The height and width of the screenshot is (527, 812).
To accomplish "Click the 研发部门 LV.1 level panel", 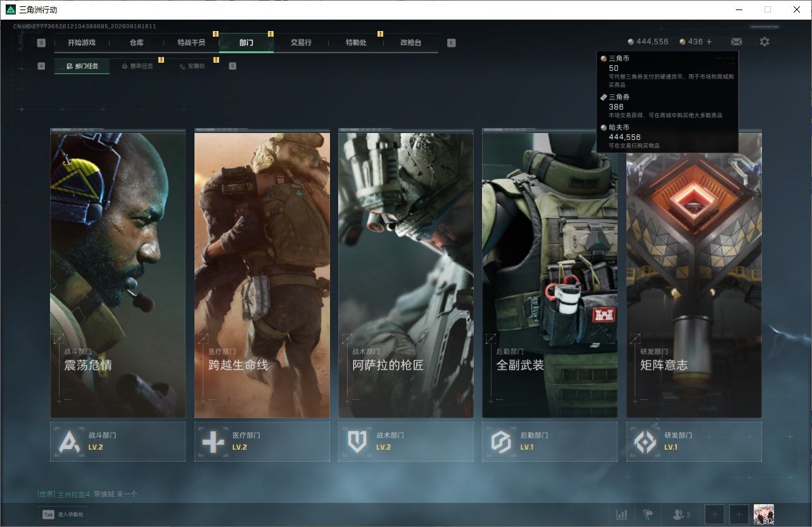I will click(x=694, y=441).
